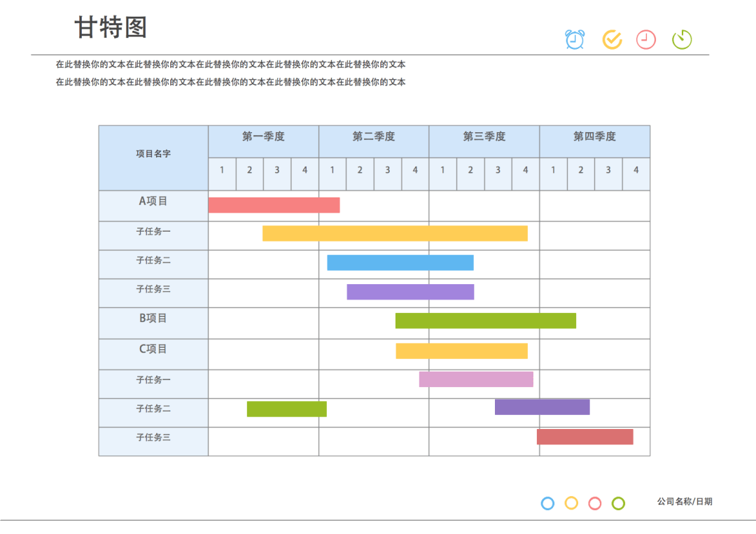756x534 pixels.
Task: Click the second line of placeholder description text
Action: point(230,82)
